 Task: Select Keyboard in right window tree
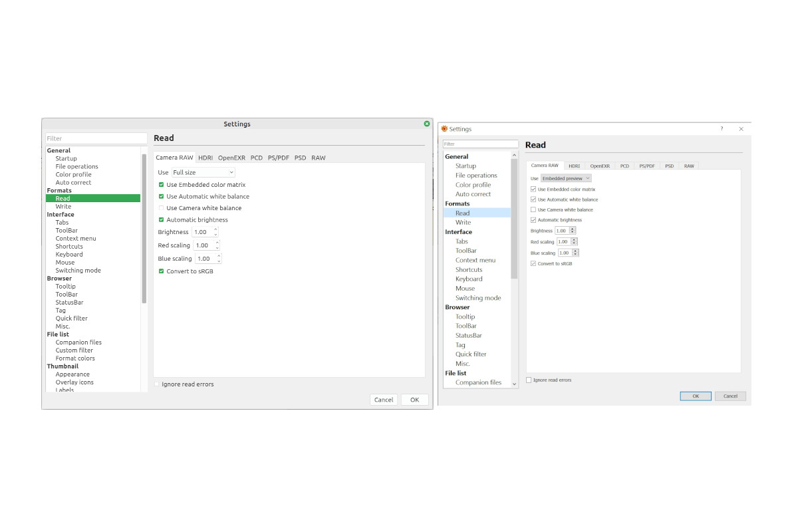click(x=469, y=279)
